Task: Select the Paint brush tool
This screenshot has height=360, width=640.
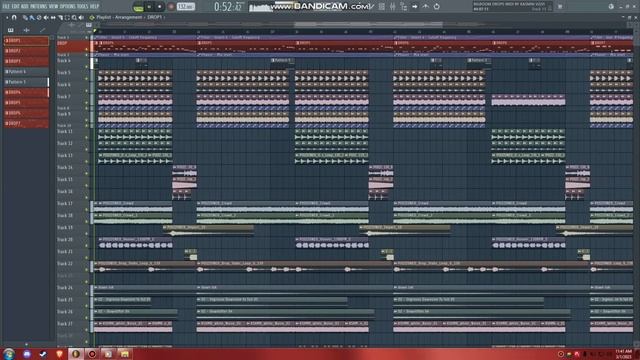Action: click(32, 18)
